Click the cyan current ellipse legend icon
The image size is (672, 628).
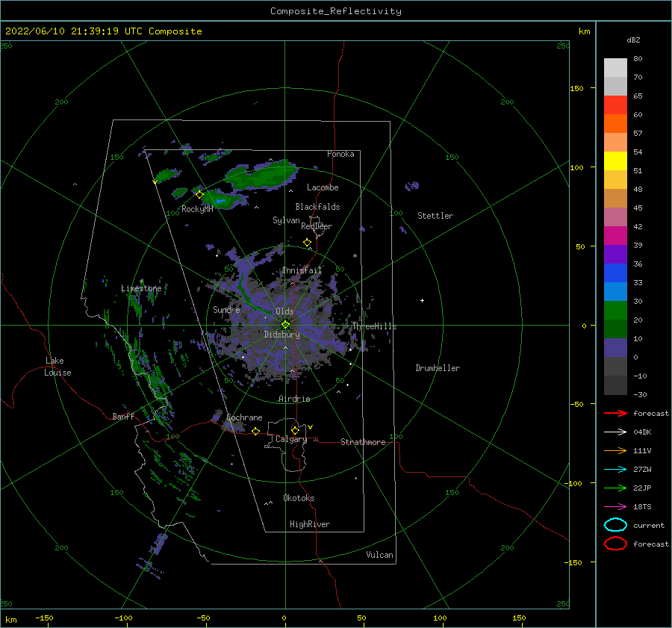615,525
